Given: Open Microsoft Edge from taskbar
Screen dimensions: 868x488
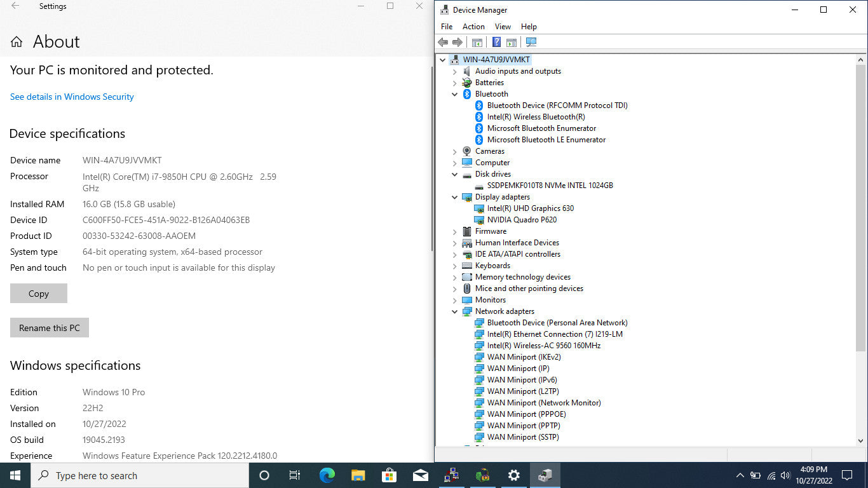Looking at the screenshot, I should [327, 475].
